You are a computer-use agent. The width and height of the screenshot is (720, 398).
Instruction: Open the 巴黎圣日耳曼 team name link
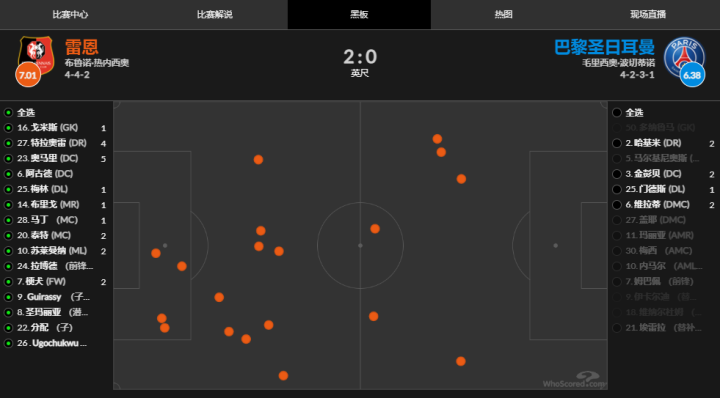click(x=604, y=47)
